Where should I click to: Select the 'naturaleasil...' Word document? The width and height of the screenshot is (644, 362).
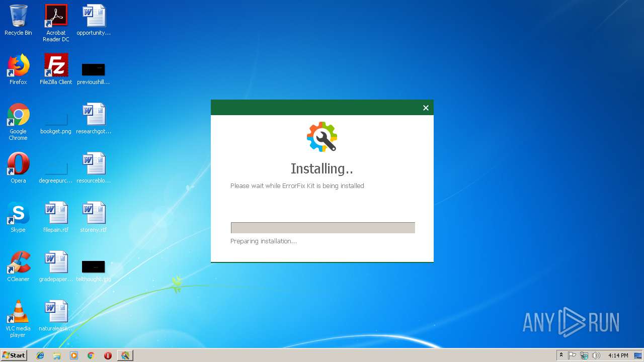click(56, 316)
